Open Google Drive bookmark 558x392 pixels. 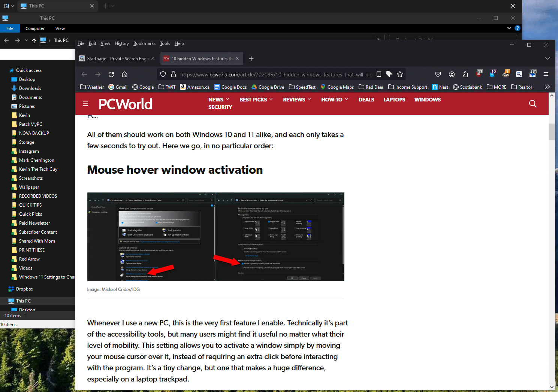[x=268, y=87]
